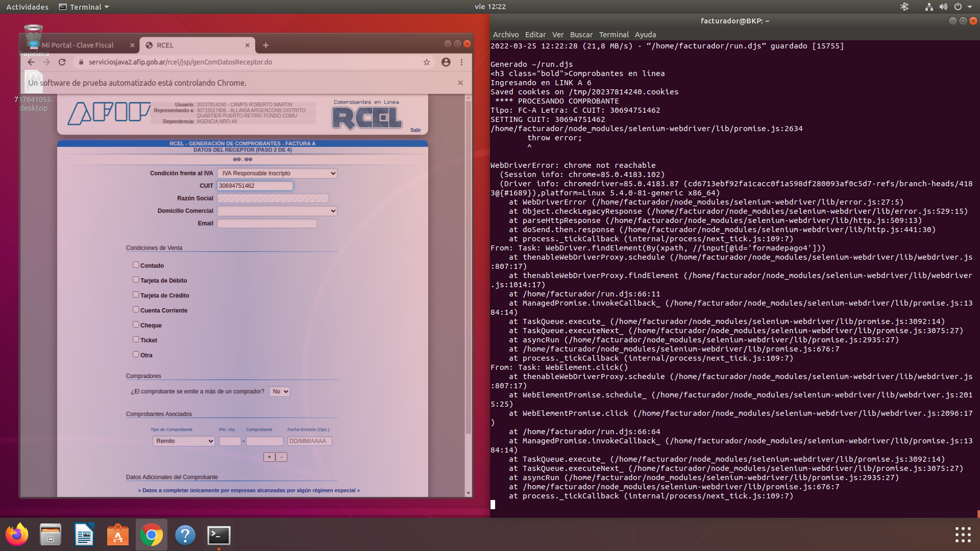
Task: Click the site lock icon in address bar
Action: coord(81,62)
